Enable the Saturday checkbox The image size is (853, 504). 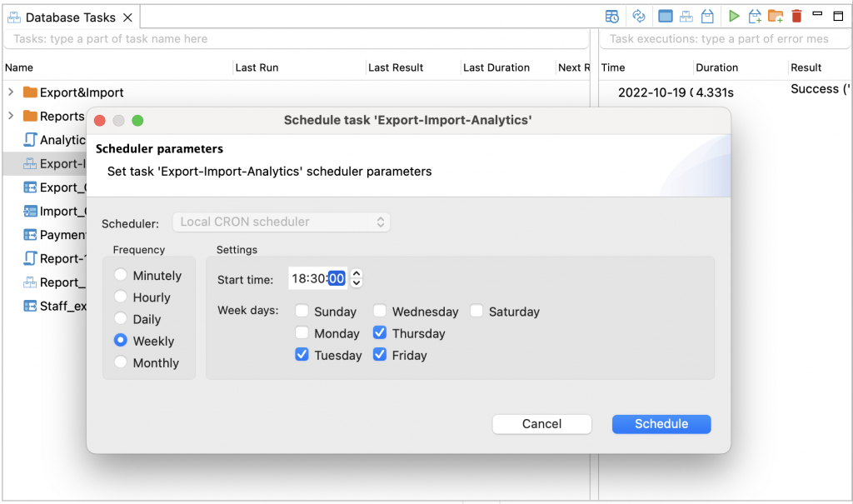(476, 311)
